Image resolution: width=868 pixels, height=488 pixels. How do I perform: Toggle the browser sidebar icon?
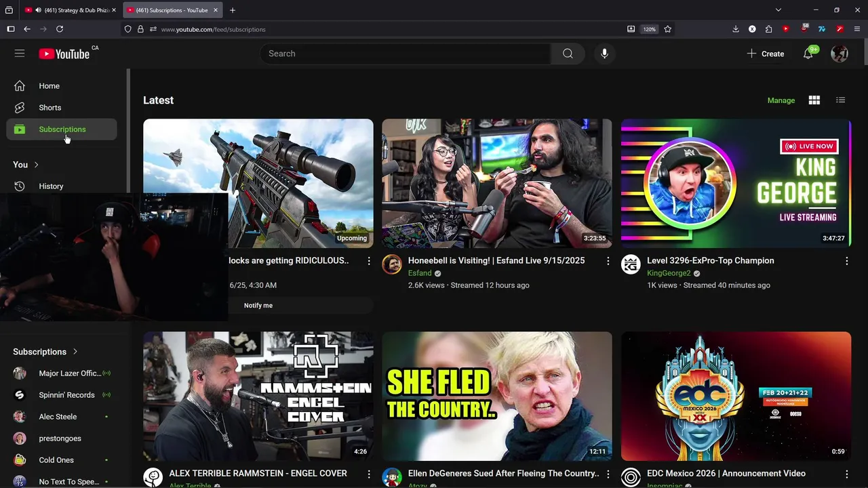10,29
